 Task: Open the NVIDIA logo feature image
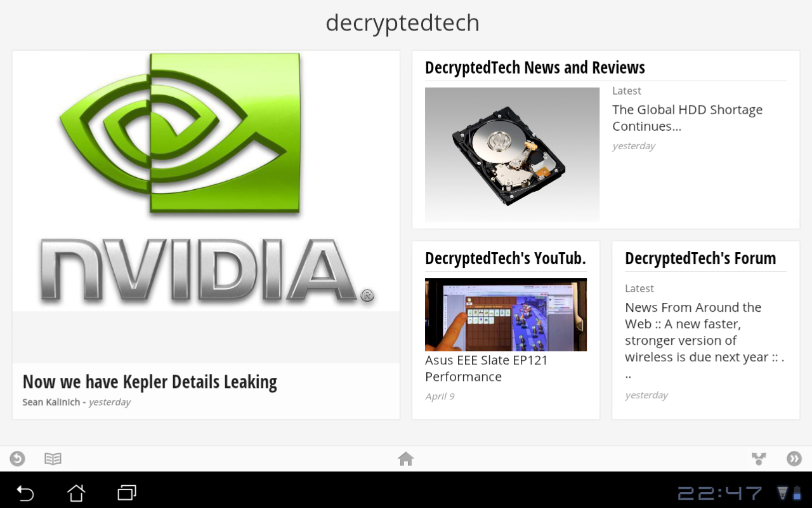click(206, 181)
